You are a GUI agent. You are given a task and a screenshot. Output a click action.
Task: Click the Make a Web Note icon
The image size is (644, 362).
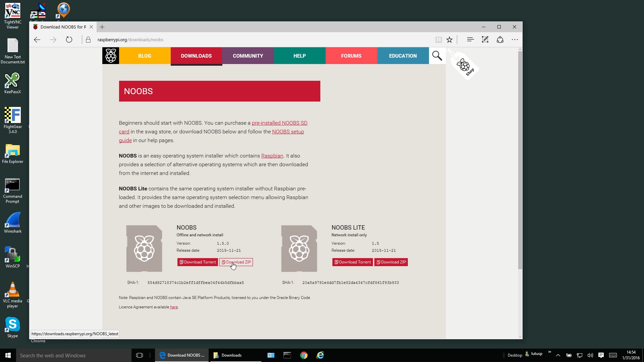(485, 40)
